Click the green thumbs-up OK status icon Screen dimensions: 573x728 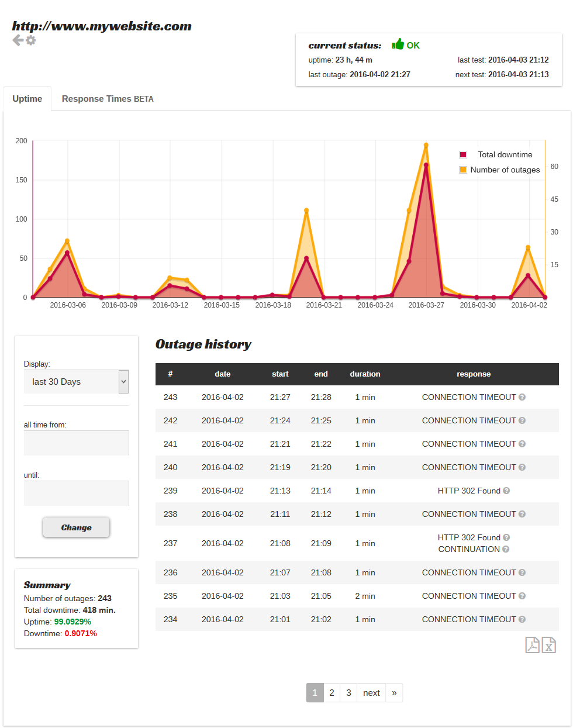tap(398, 44)
